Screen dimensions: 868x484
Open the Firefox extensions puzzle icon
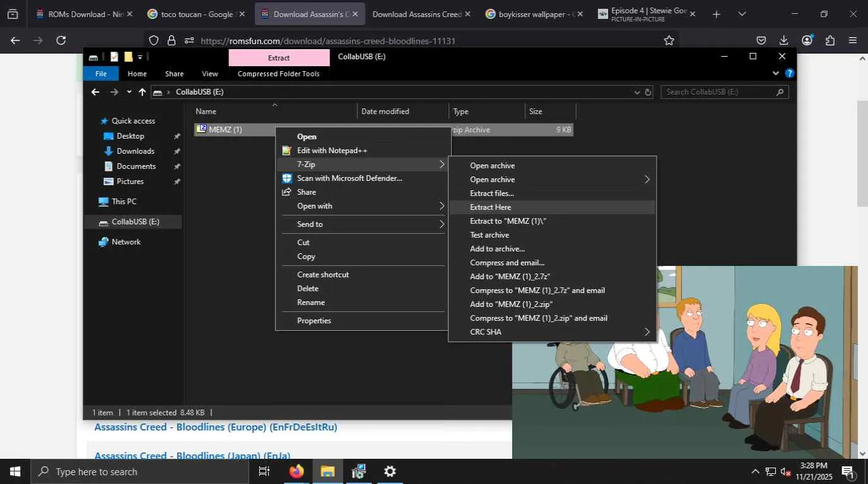coord(830,40)
